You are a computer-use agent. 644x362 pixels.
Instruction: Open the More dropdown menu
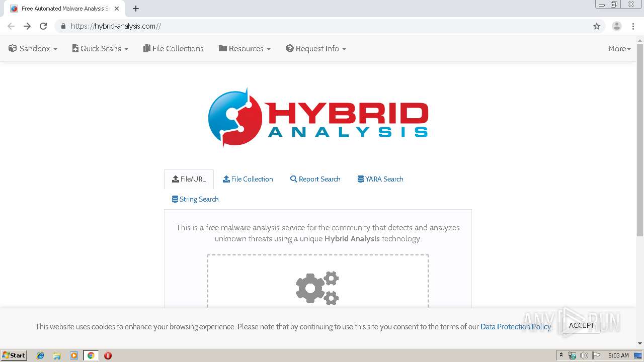pyautogui.click(x=619, y=49)
